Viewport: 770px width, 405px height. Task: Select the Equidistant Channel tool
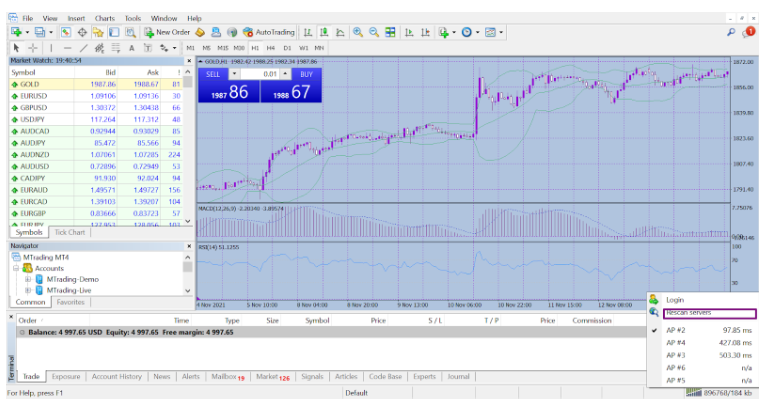[100, 48]
